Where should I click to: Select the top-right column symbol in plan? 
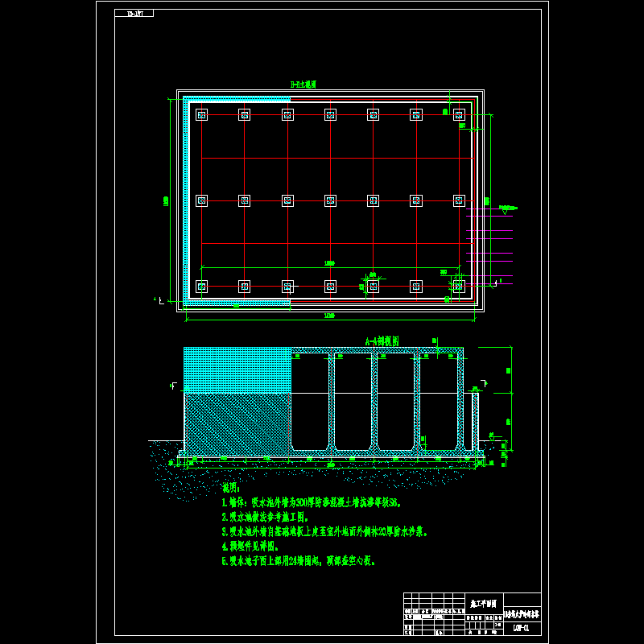pyautogui.click(x=459, y=114)
